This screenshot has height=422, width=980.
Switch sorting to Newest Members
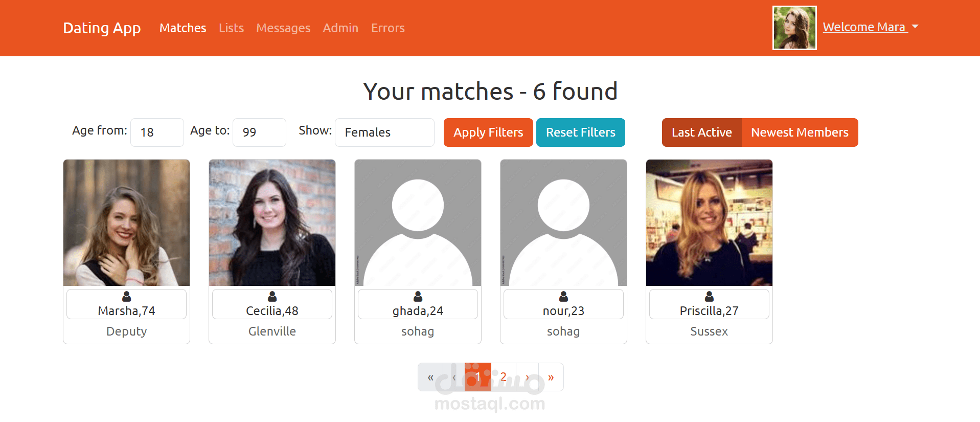click(800, 132)
